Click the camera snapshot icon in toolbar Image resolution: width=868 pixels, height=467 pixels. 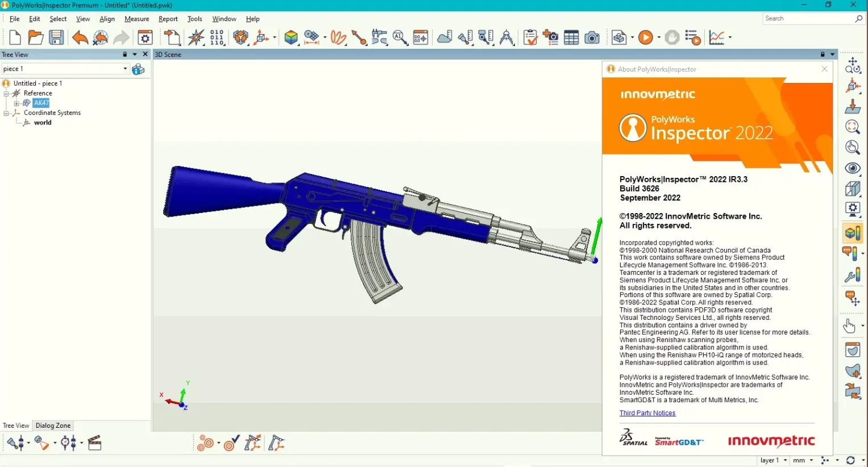point(592,38)
